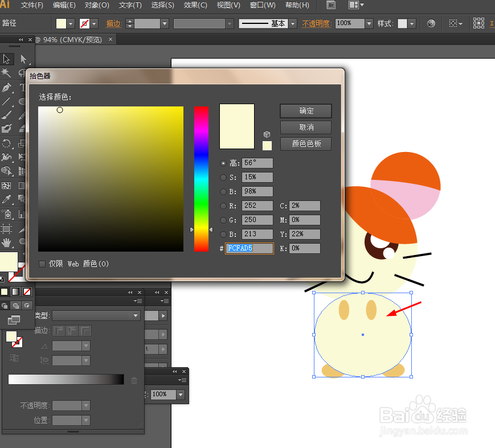
Task: Switch to the 94% (CMYK/预览) document tab
Action: [x=72, y=40]
